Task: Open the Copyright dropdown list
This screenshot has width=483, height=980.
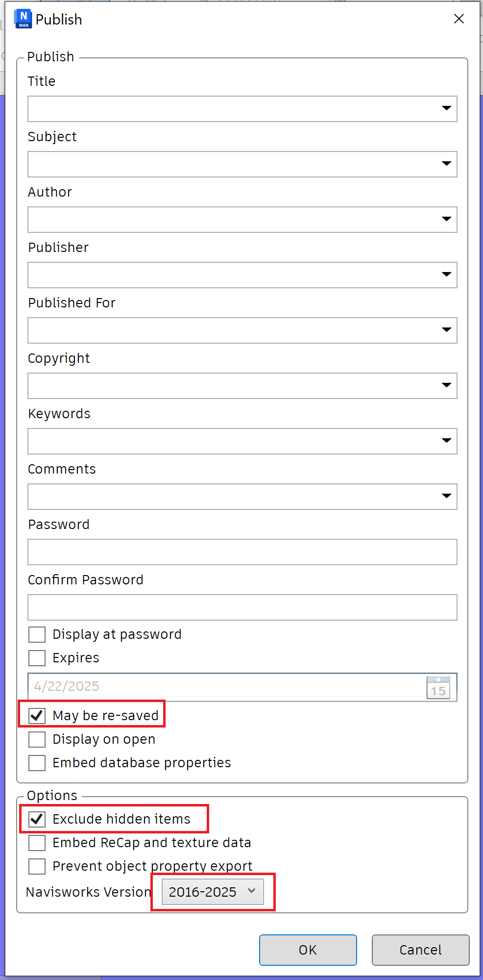Action: click(446, 385)
